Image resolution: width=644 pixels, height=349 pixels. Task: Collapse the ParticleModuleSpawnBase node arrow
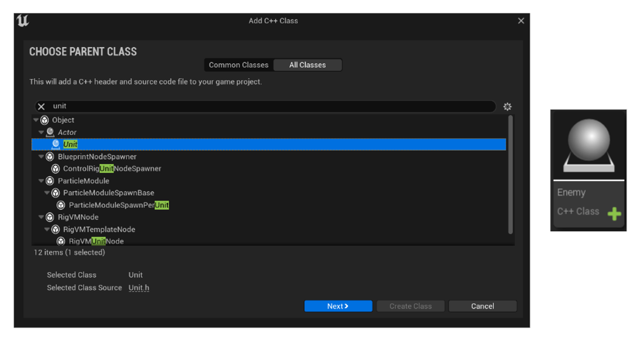click(47, 193)
